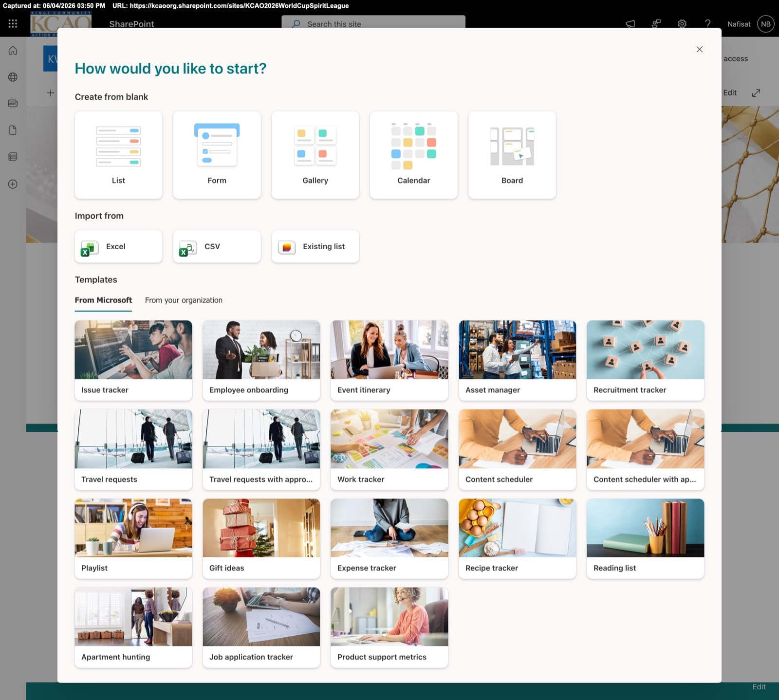
Task: Open the Help question mark icon
Action: 708,24
